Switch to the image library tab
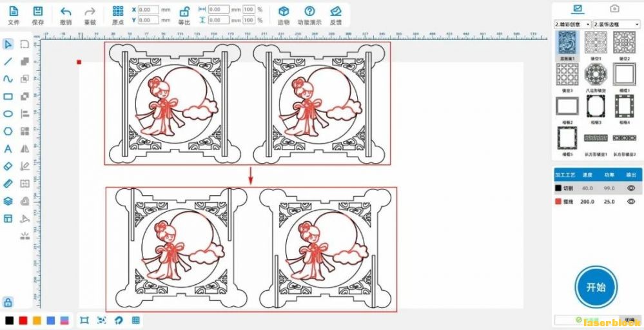Viewport: 644px width, 330px height. pos(578,8)
